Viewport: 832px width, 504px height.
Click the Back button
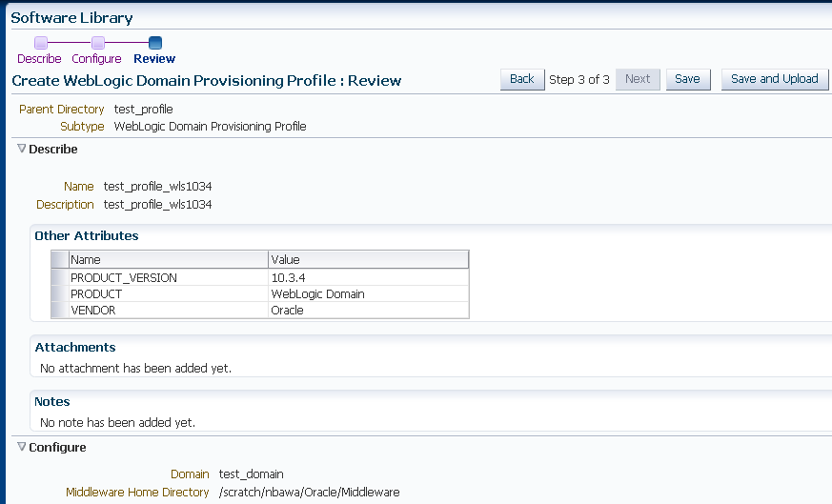[522, 79]
